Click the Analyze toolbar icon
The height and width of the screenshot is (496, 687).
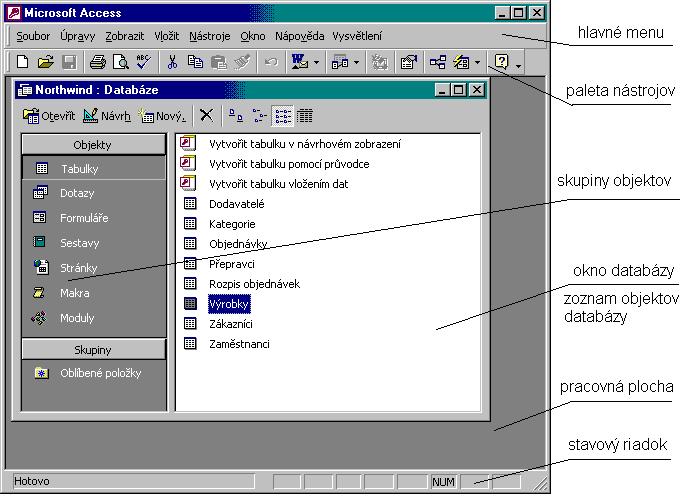pyautogui.click(x=340, y=62)
